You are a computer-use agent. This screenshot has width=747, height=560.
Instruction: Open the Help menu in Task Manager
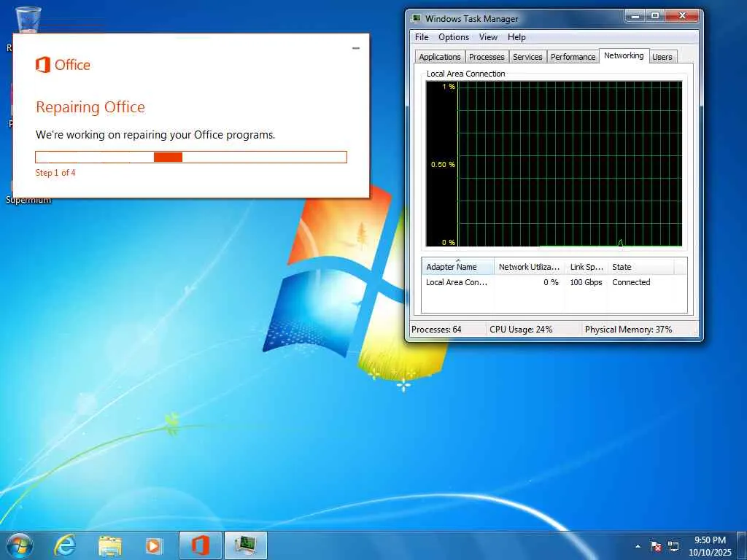pyautogui.click(x=516, y=37)
